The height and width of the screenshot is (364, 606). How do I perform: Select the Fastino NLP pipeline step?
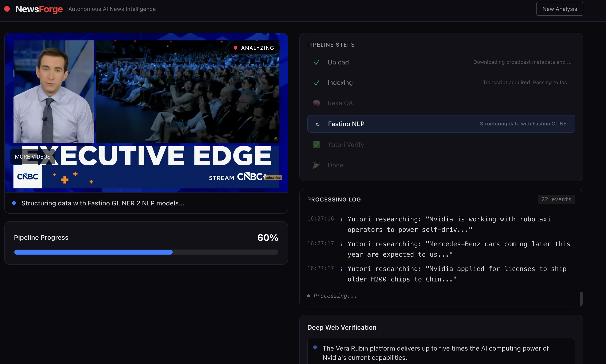pyautogui.click(x=441, y=124)
